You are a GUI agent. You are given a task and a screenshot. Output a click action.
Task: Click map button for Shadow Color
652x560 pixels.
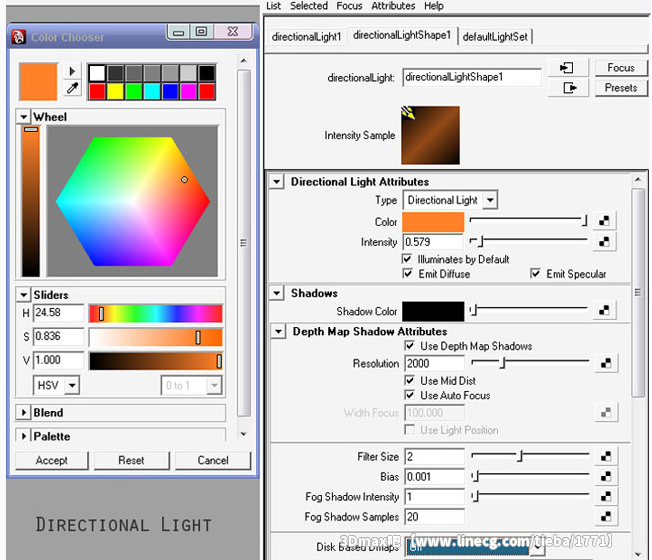click(604, 310)
